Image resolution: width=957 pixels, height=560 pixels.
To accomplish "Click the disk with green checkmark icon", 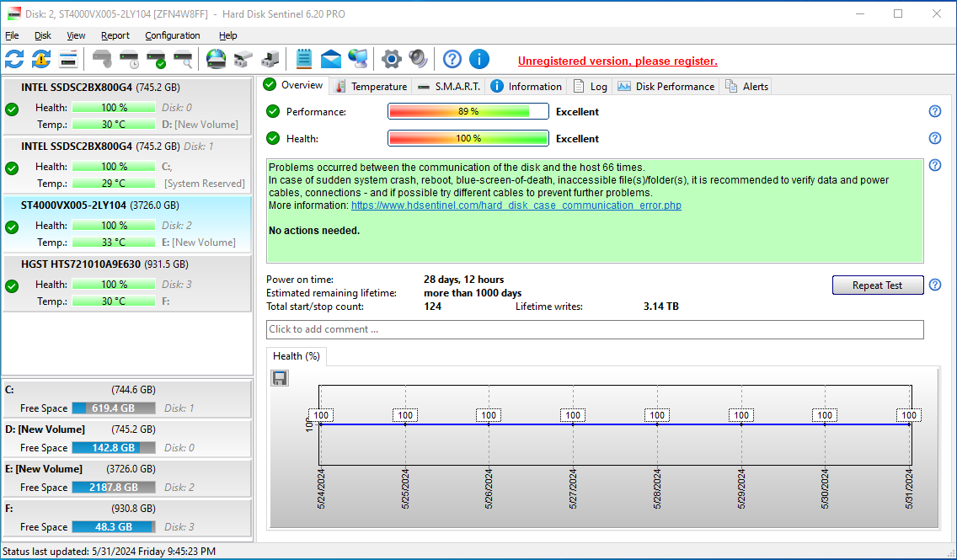I will [x=156, y=59].
